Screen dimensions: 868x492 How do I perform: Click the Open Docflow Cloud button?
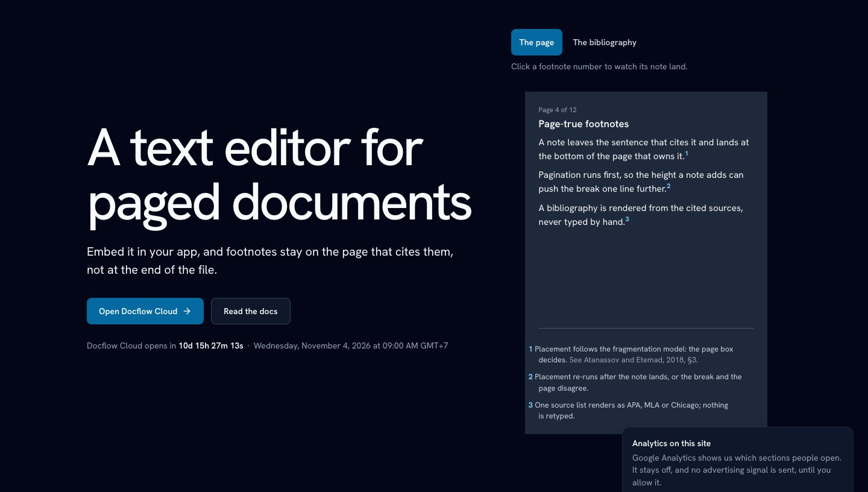tap(145, 311)
